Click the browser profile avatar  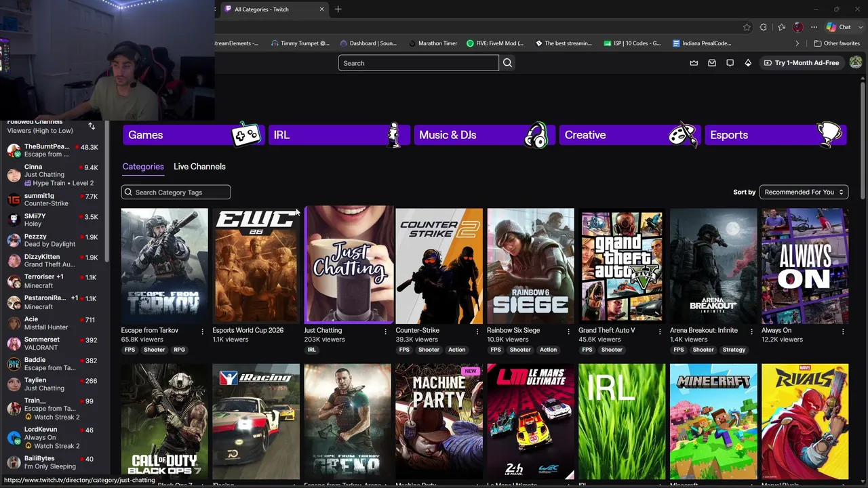point(798,27)
